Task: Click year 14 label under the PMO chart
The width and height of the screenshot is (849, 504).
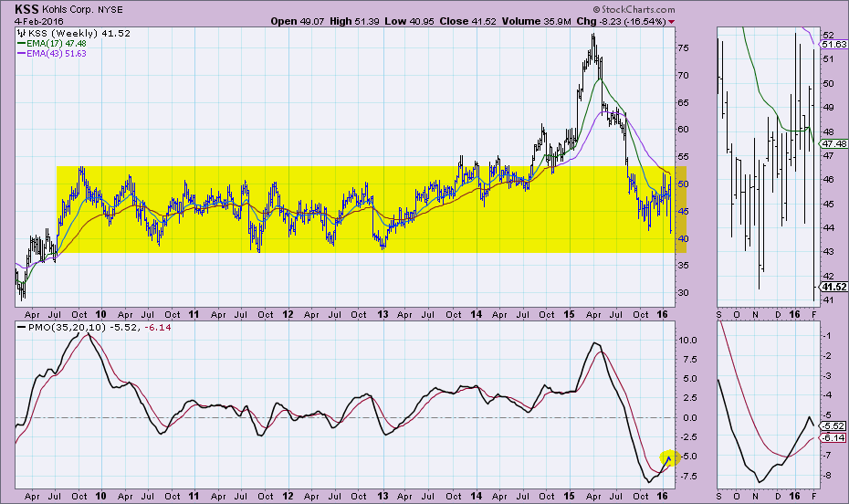Action: coord(476,497)
